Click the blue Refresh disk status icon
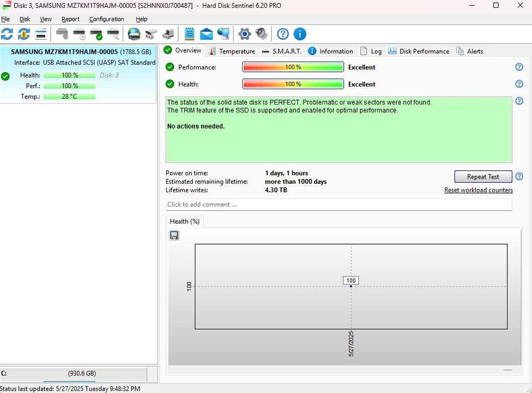Screen dimensions: 532x393 [x=7, y=34]
